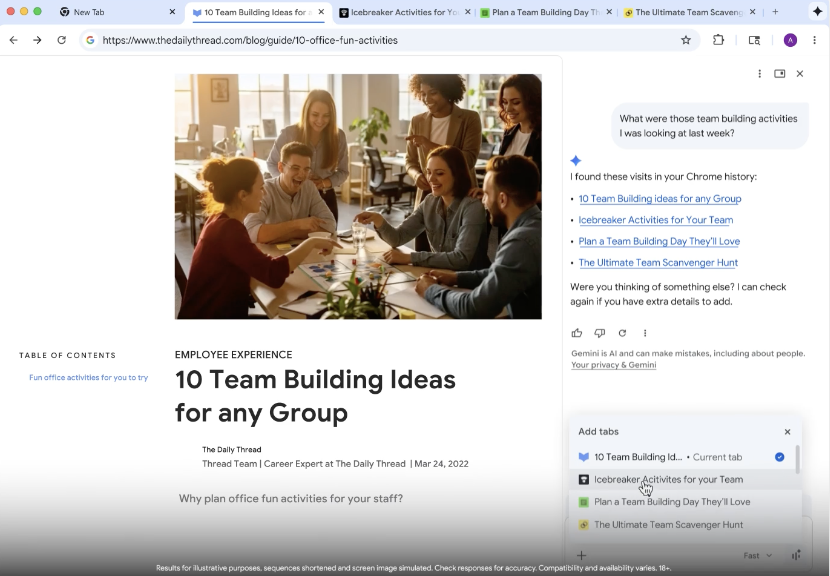Click the plus icon in Gemini input
This screenshot has width=830, height=576.
(x=581, y=555)
